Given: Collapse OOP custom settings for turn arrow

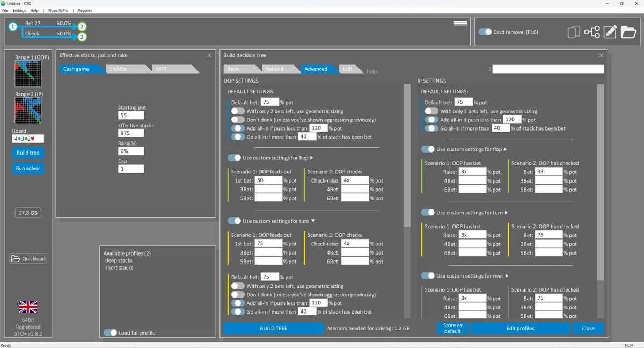Looking at the screenshot, I should pyautogui.click(x=313, y=221).
